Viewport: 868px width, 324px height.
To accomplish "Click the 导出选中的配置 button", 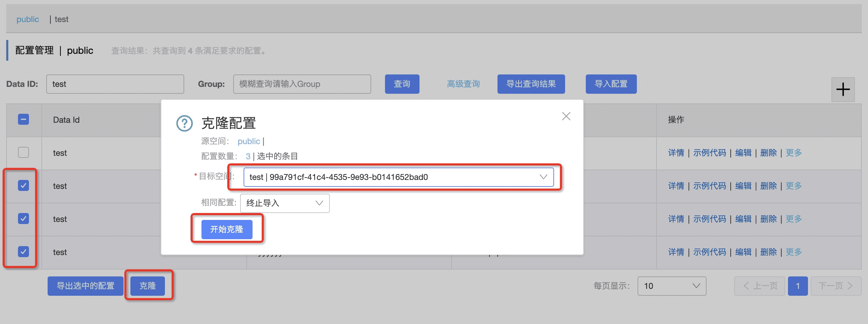I will 86,286.
